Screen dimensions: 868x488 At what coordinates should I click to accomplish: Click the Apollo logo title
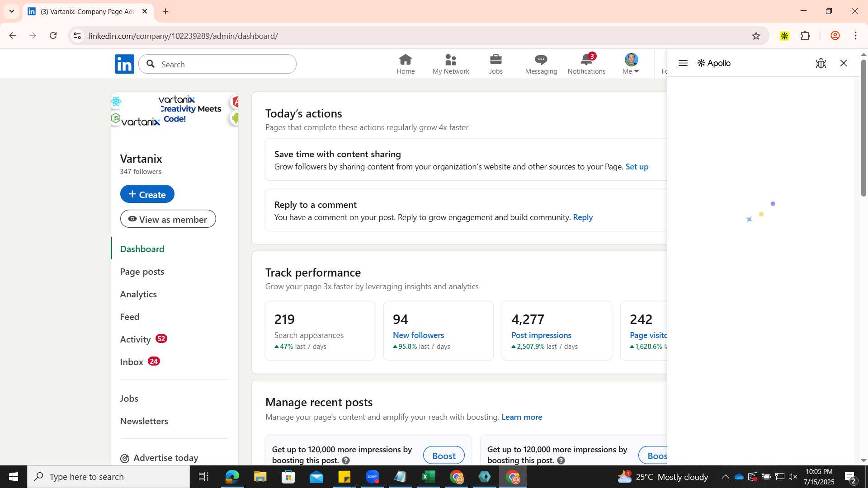click(714, 63)
